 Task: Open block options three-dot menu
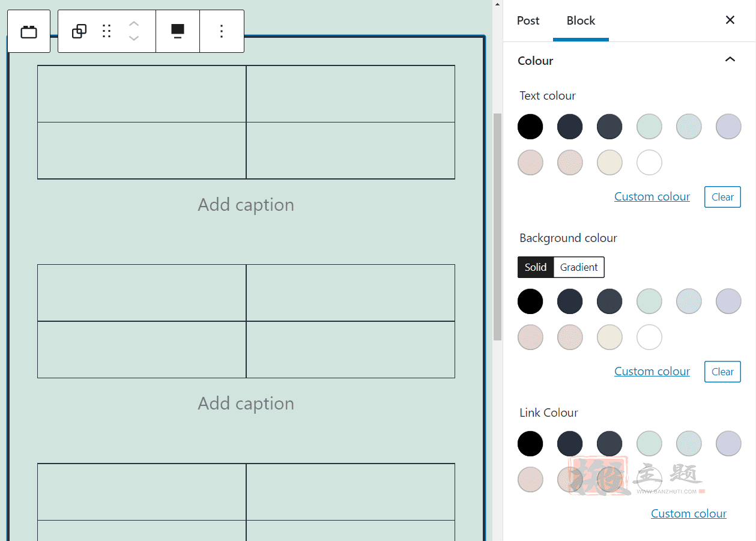[x=222, y=31]
